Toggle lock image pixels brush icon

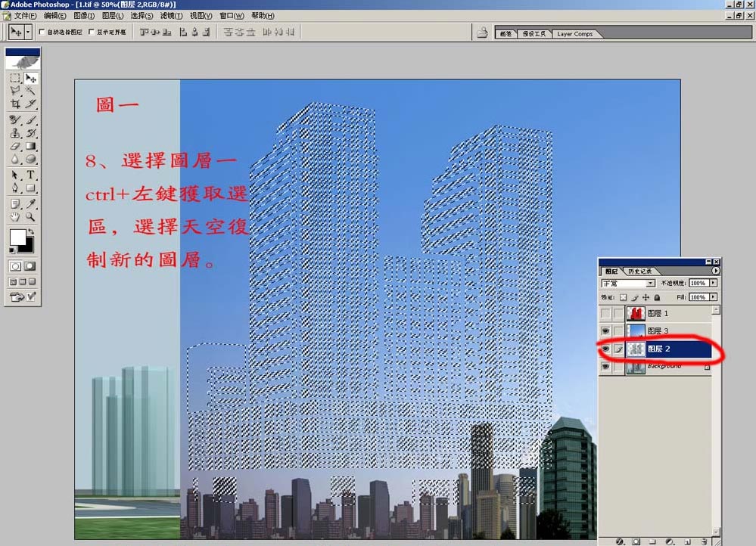(x=635, y=297)
